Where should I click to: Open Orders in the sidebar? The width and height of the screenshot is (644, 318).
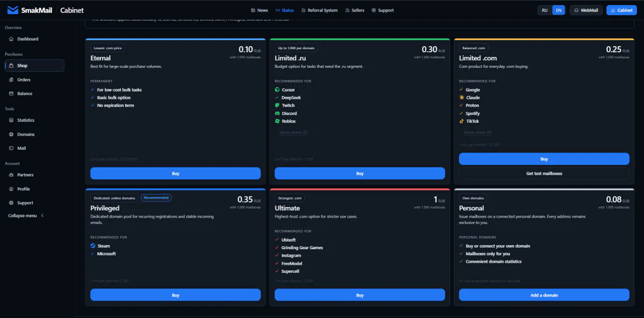34,79
